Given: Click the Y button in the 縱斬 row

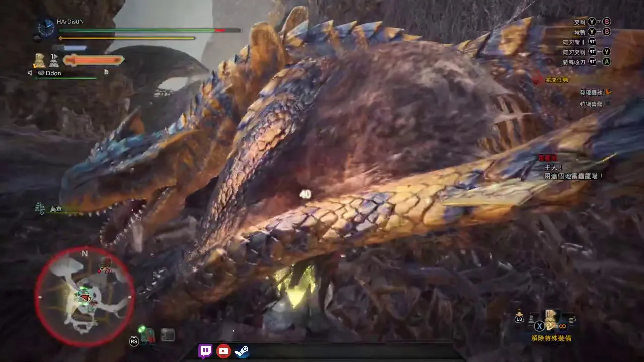Looking at the screenshot, I should [591, 32].
